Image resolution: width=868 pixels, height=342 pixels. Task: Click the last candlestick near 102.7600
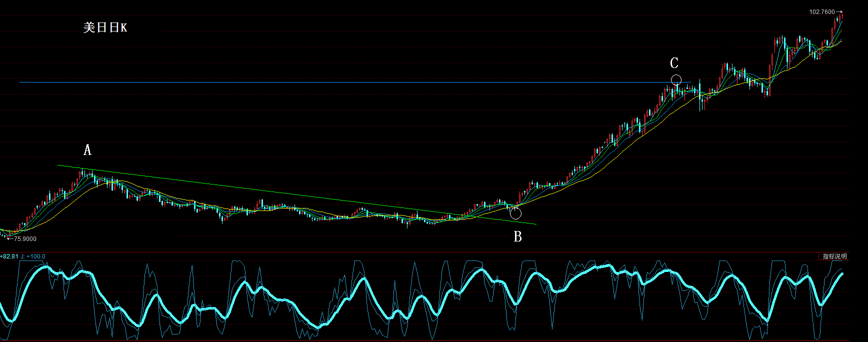point(841,16)
